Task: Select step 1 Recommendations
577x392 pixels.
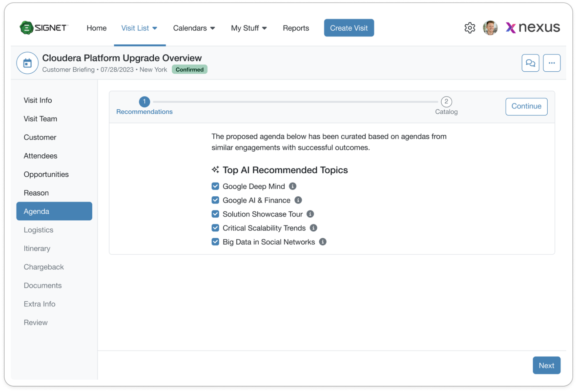Action: pyautogui.click(x=144, y=106)
